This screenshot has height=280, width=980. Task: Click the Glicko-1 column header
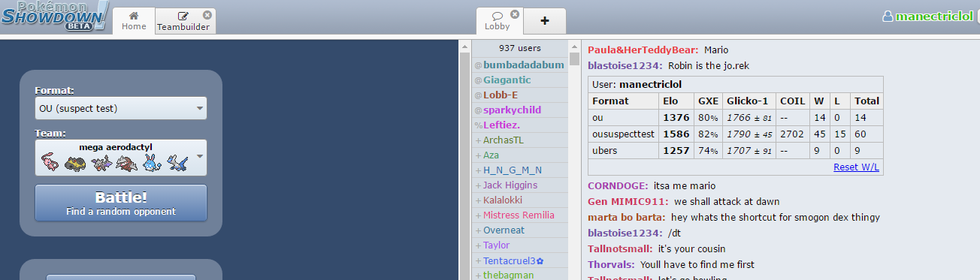click(748, 101)
